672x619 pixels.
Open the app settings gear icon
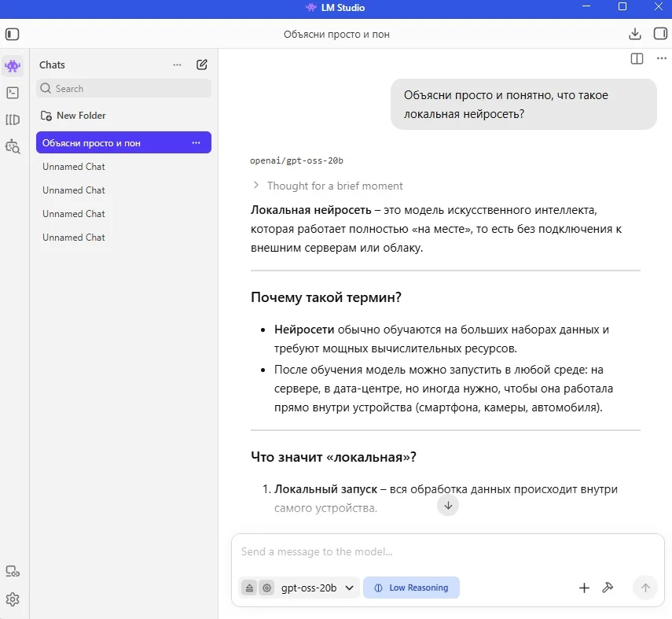tap(13, 599)
